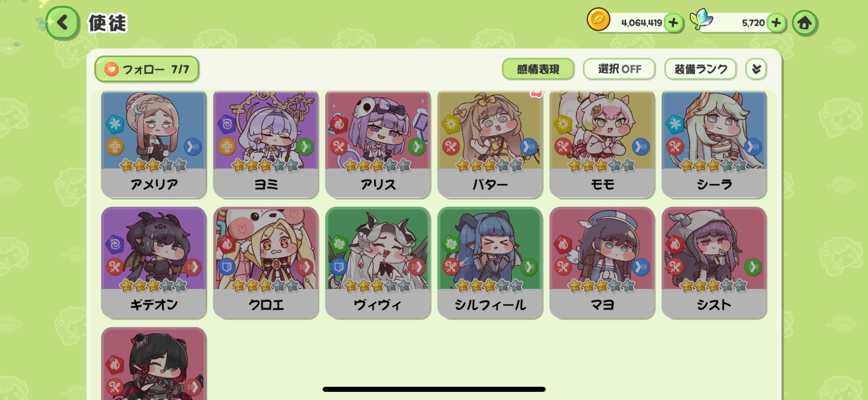The image size is (868, 400).
Task: Select the ヴィヴィ character card
Action: 378,263
